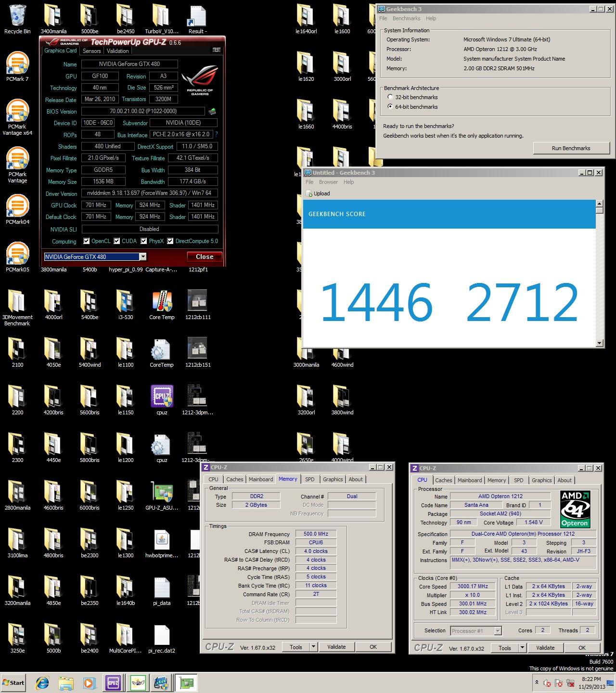Open the SPD tab in CPU-Z Memory window
The height and width of the screenshot is (693, 616).
pos(310,479)
